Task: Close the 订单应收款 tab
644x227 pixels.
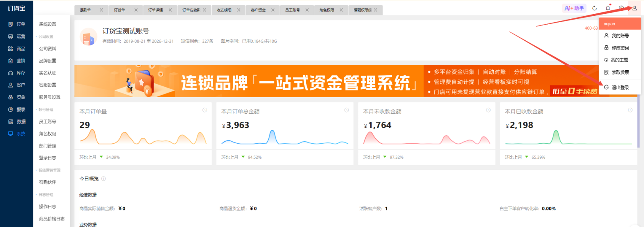Action: pos(204,10)
